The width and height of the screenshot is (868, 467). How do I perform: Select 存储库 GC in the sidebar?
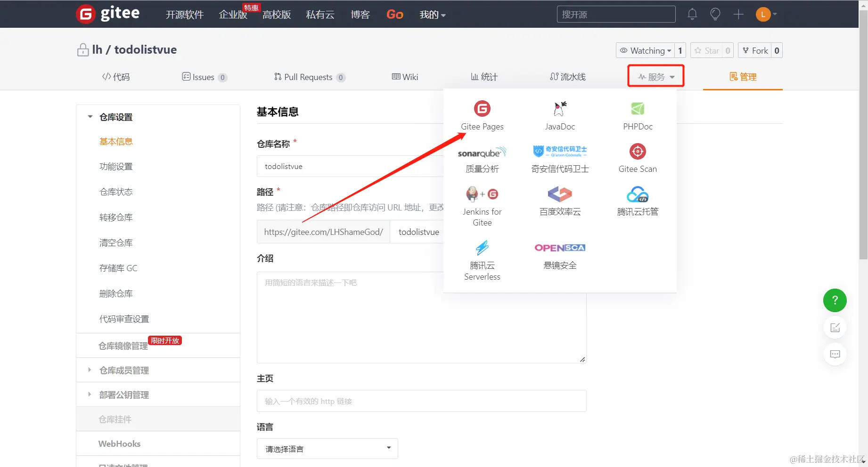pos(118,268)
